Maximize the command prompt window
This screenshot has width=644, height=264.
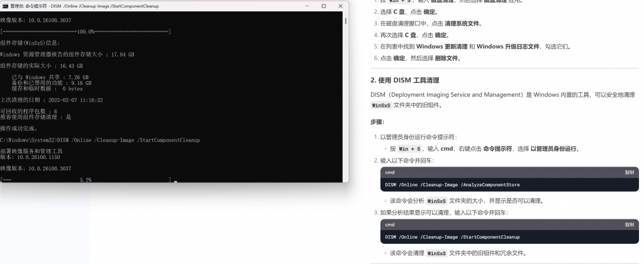(324, 6)
